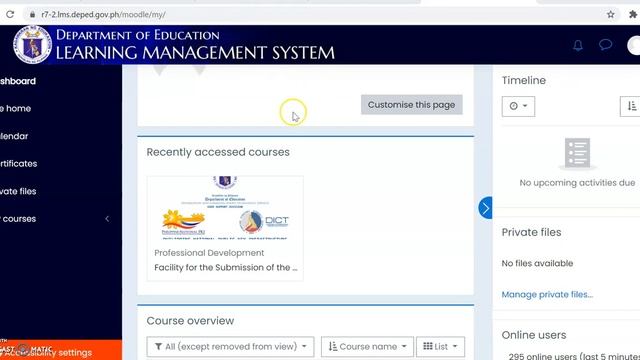Click the DepEd seal logo
The height and width of the screenshot is (360, 640).
coord(32,45)
